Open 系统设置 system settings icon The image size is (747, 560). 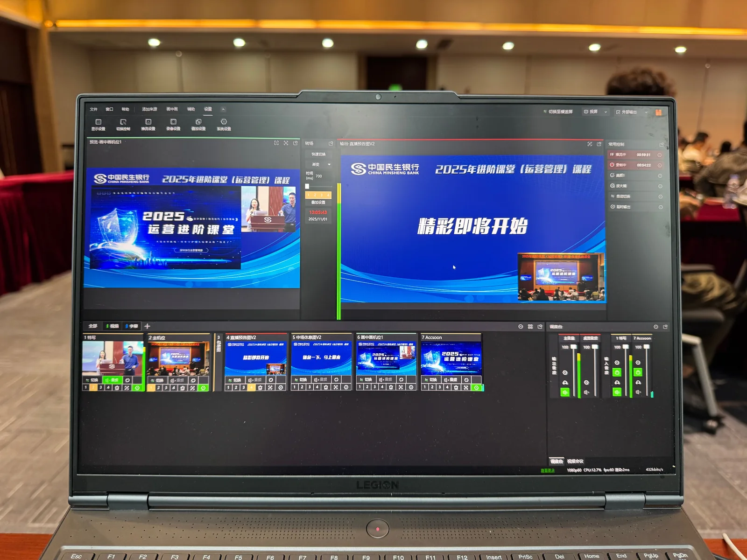point(224,125)
